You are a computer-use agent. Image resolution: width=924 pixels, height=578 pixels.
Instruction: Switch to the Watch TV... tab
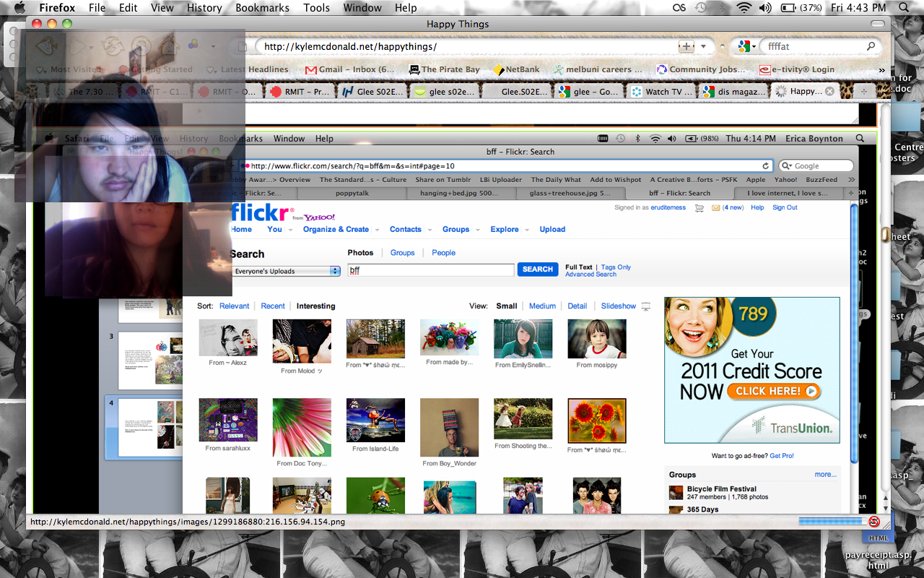tap(661, 92)
